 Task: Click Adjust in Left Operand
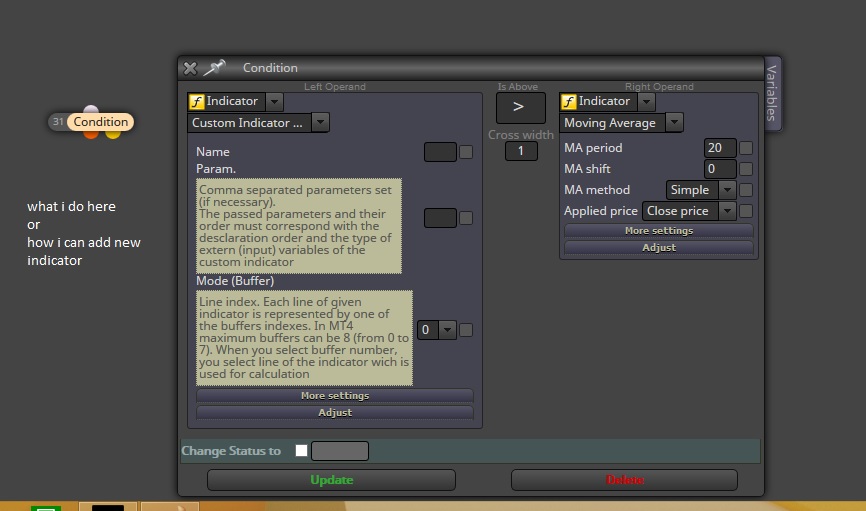click(x=335, y=413)
